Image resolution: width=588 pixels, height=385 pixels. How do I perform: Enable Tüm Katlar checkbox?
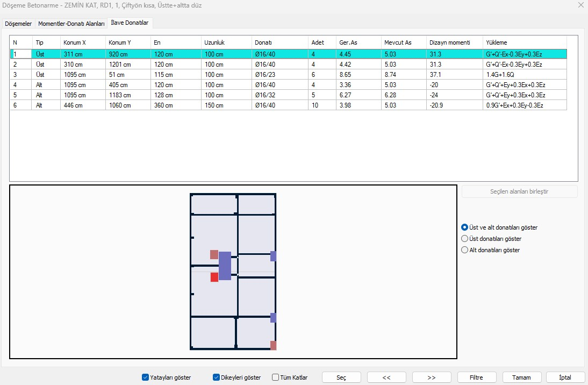276,377
